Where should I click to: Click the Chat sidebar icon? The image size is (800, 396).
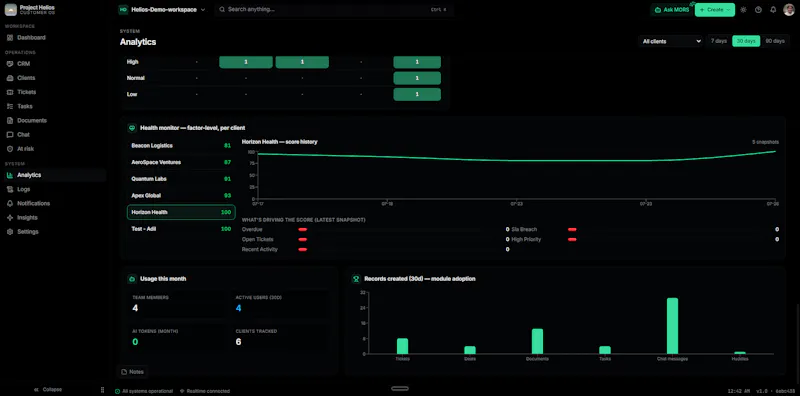pyautogui.click(x=10, y=135)
